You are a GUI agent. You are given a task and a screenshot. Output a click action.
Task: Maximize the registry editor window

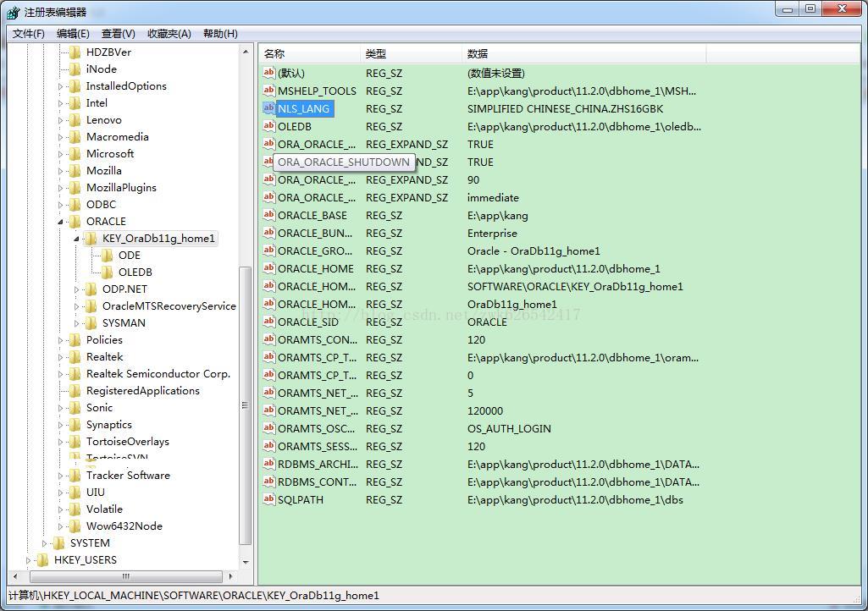point(810,9)
